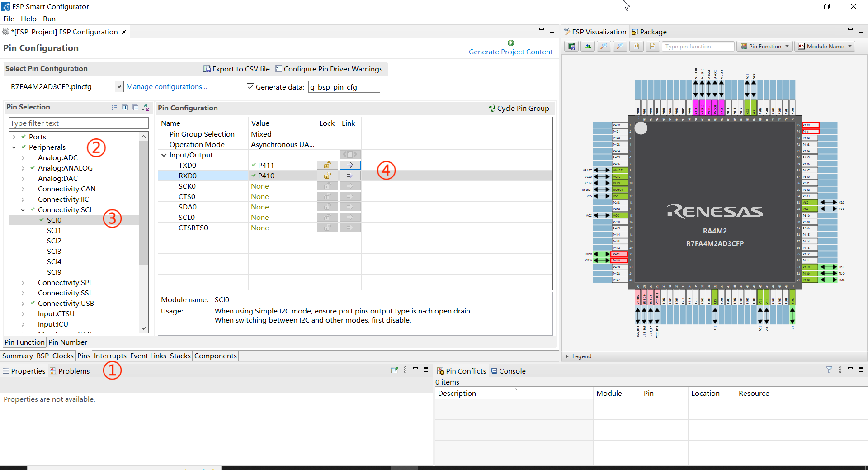The width and height of the screenshot is (868, 470).
Task: Click the link arrow for TXD0
Action: [x=350, y=165]
